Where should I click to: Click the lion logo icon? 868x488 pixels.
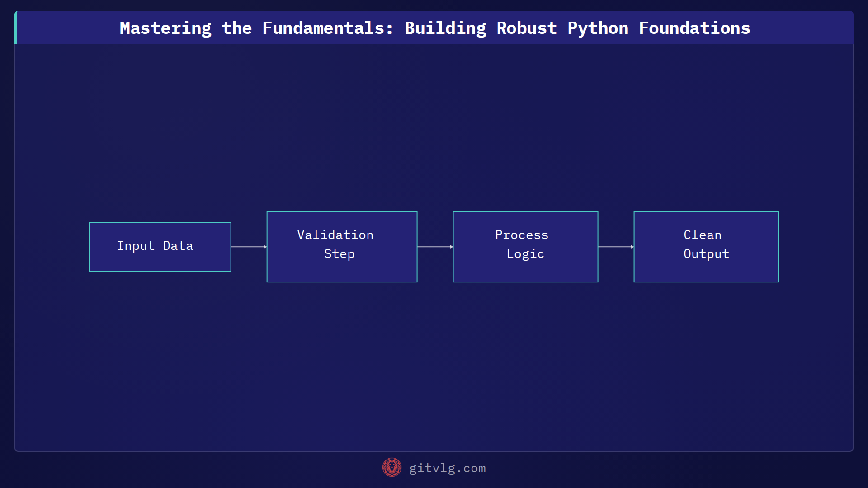pos(392,467)
